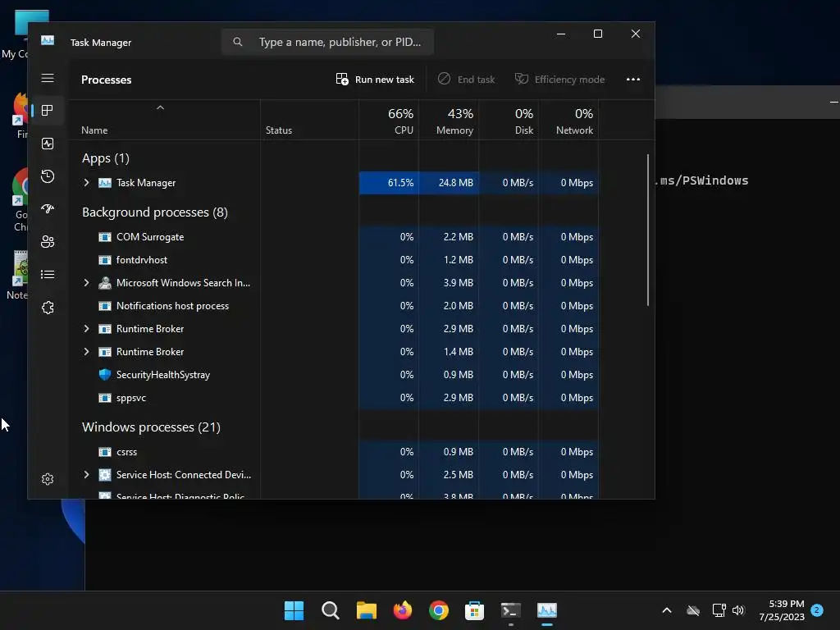Viewport: 840px width, 630px height.
Task: Focus the name, publisher, or PID search box
Action: tap(327, 42)
